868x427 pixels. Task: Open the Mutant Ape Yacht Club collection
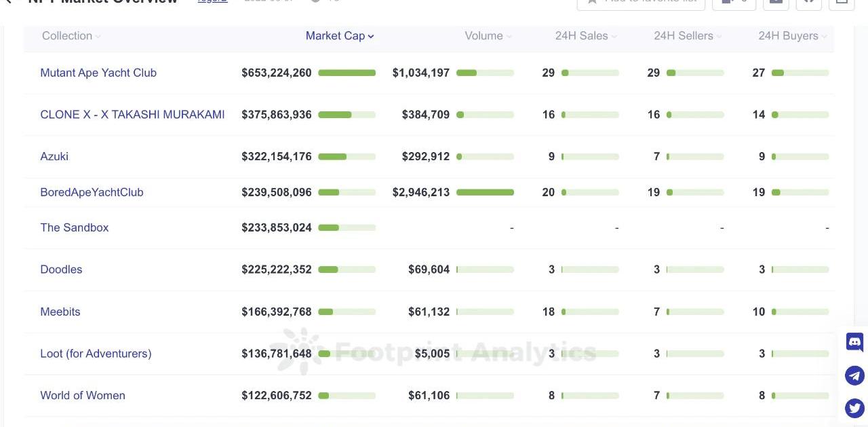click(x=98, y=73)
